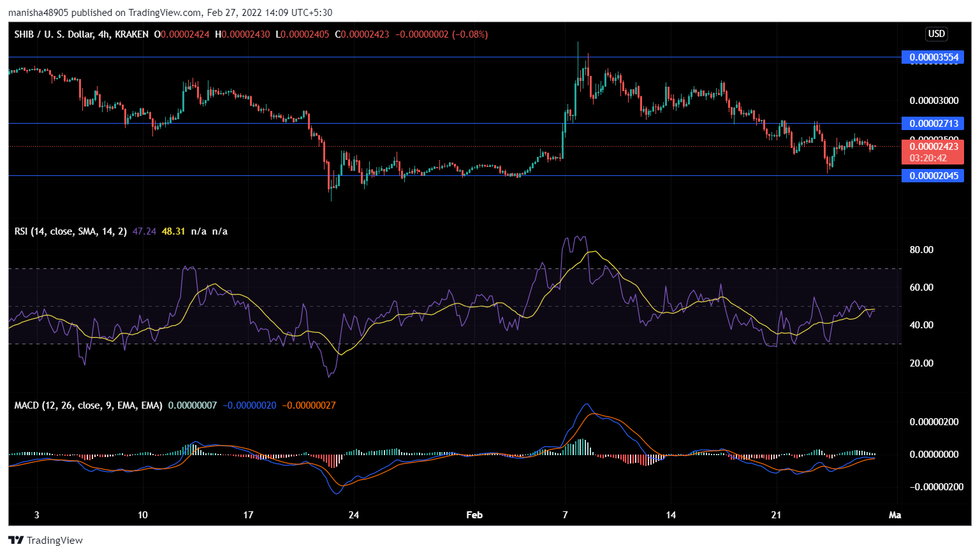
Task: Click the 21 date label on the time axis
Action: pos(776,515)
